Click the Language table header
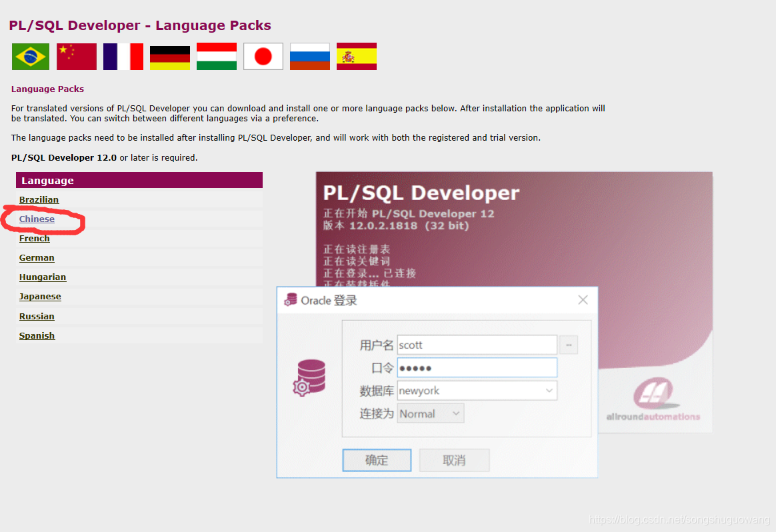The width and height of the screenshot is (776, 532). tap(139, 180)
